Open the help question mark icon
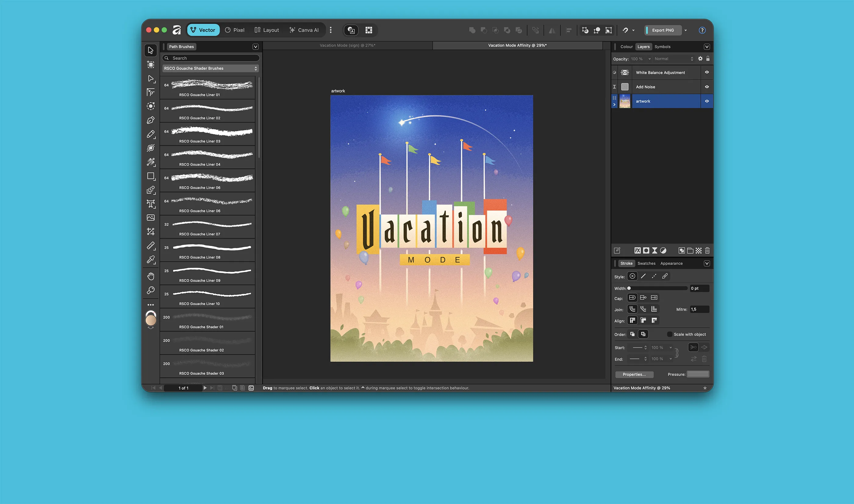The width and height of the screenshot is (854, 504). (x=702, y=30)
